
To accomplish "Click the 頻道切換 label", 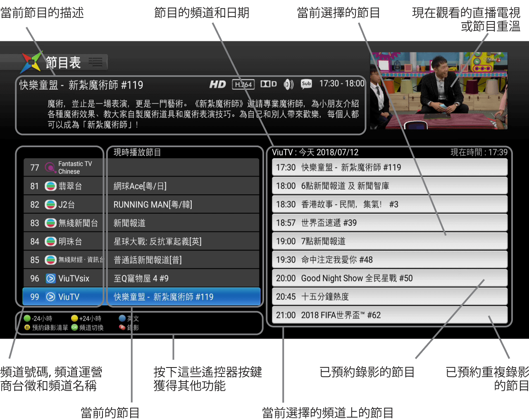I will point(91,327).
